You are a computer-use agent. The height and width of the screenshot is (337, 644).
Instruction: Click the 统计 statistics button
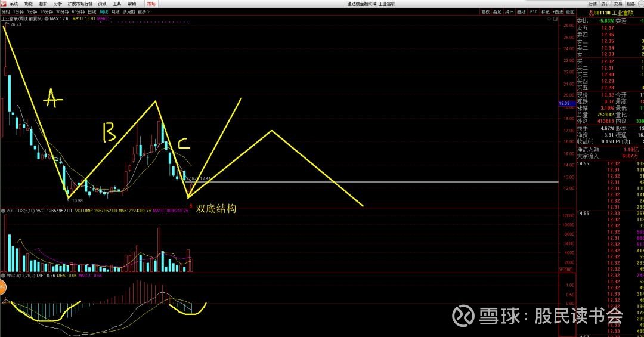click(x=509, y=12)
